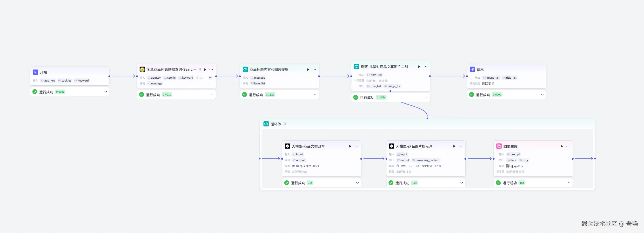Image resolution: width=644 pixels, height=233 pixels.
Task: Click the app_key input in 开始 node
Action: [x=48, y=81]
